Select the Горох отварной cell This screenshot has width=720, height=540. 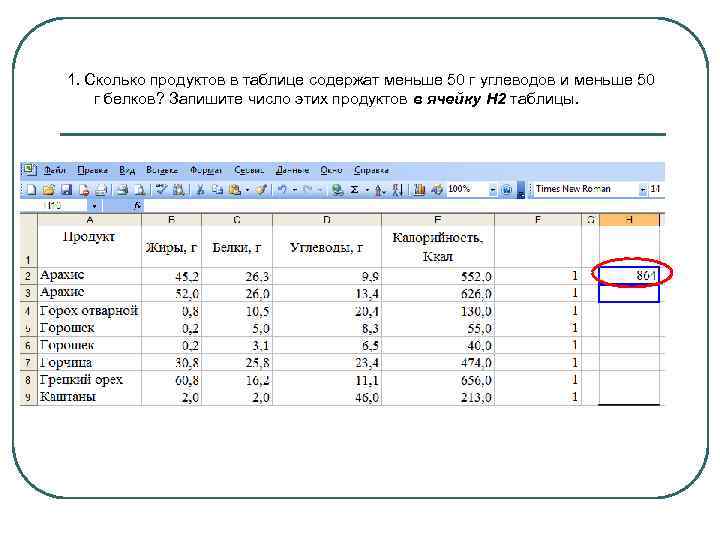click(90, 311)
